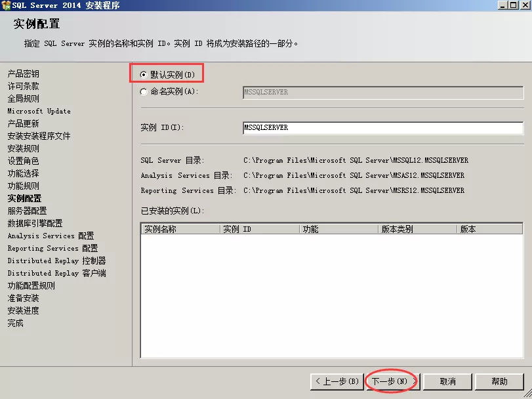Select 服务器配置 step in sidebar

[x=27, y=211]
